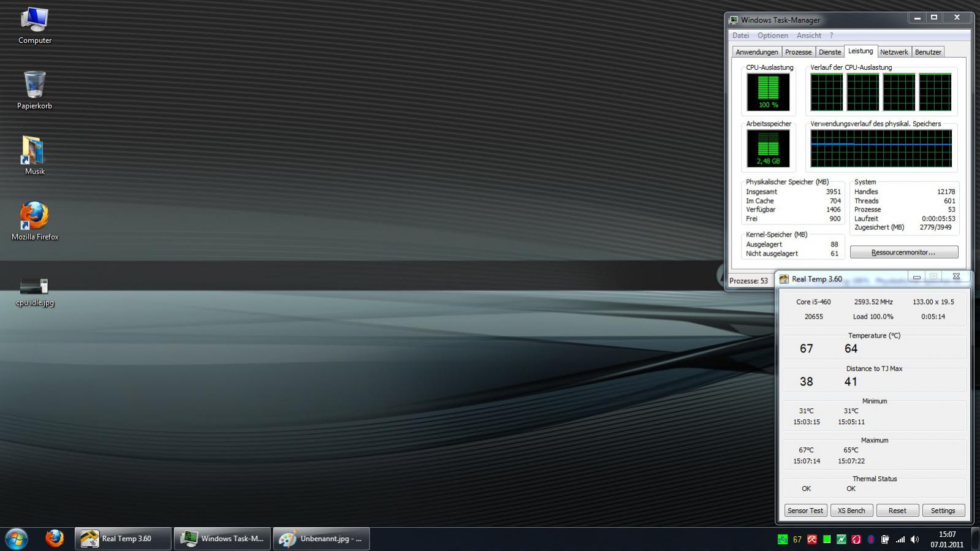Screen dimensions: 980x551
Task: Switch to the Anwendungen tab
Action: coord(757,52)
